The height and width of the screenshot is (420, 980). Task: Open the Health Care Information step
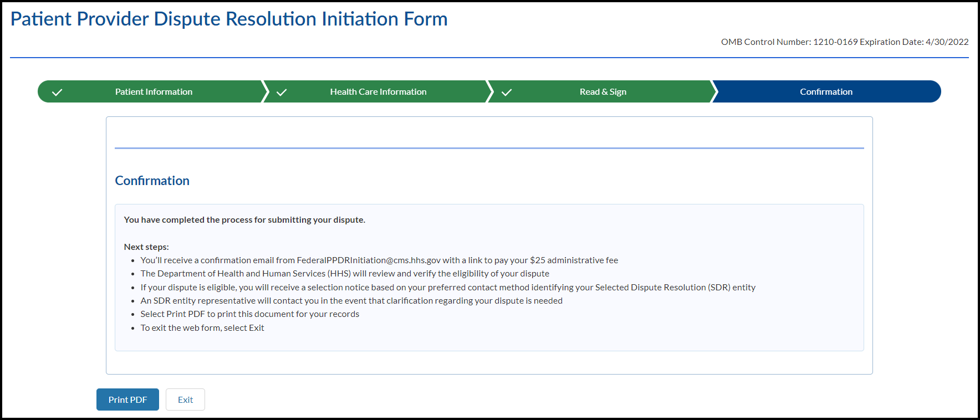click(378, 92)
